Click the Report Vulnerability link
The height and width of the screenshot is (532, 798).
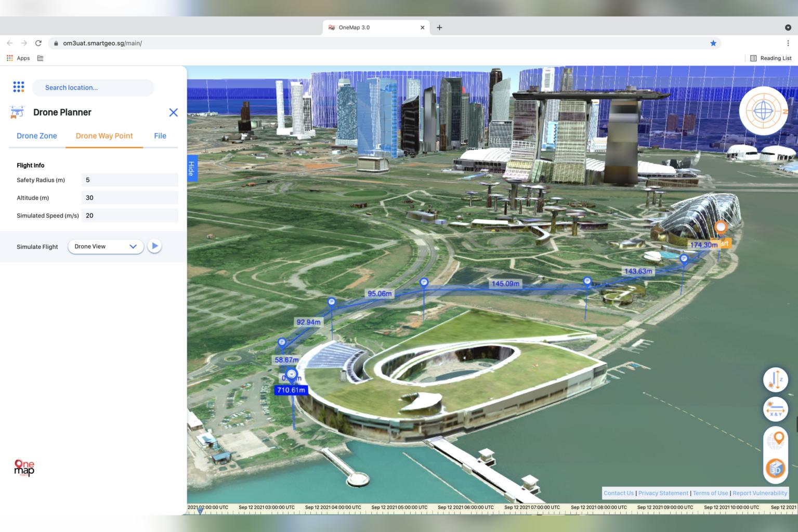(760, 493)
